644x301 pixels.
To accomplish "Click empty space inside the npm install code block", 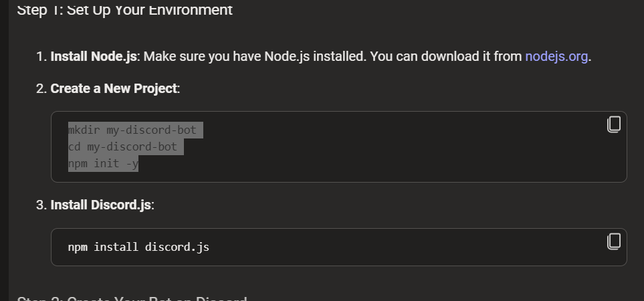I will point(401,247).
